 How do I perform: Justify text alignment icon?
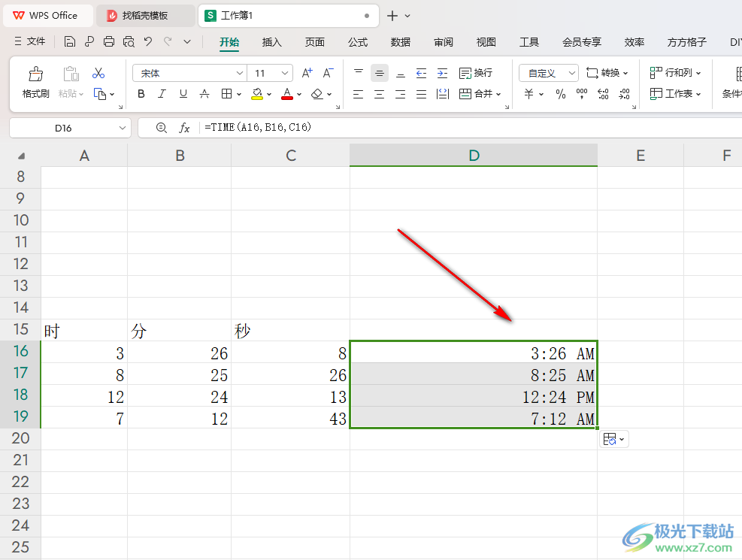(x=421, y=94)
